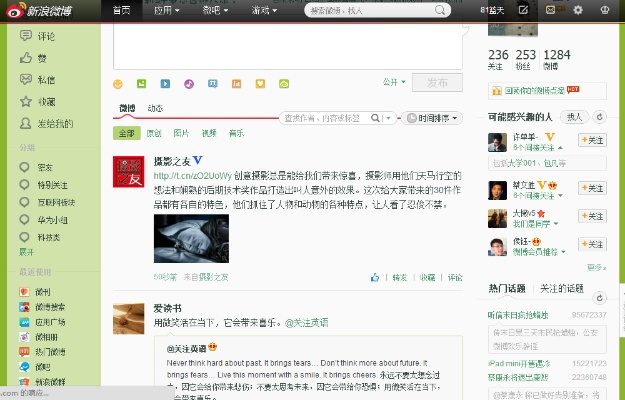Click the mail envelope icon in header
Viewport: 625px width, 400px height.
(x=550, y=10)
